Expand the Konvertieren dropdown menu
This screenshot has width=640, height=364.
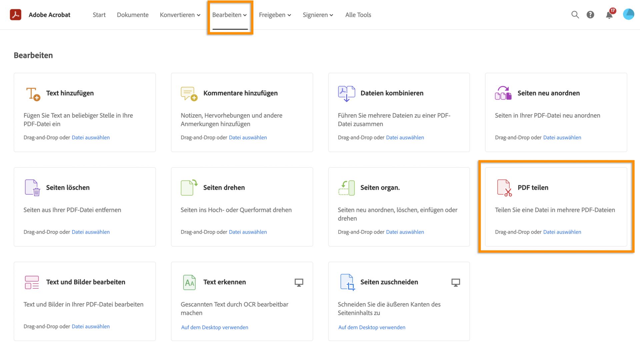[x=180, y=15]
